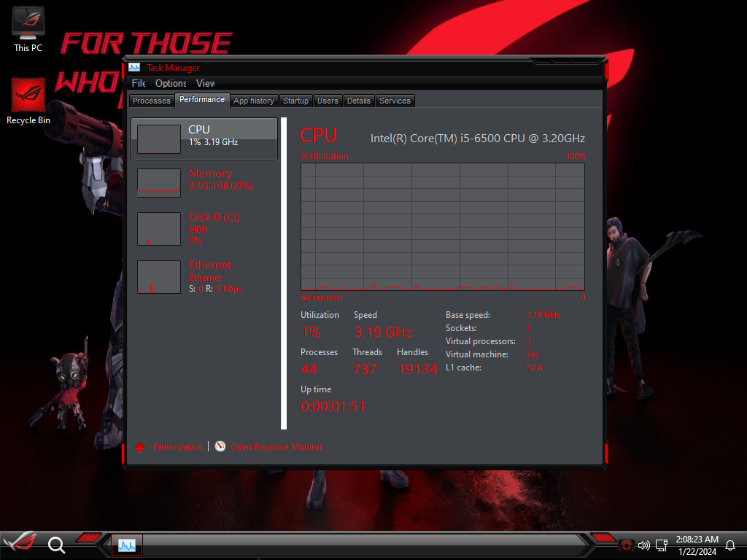
Task: Open the network tray icon
Action: click(662, 545)
